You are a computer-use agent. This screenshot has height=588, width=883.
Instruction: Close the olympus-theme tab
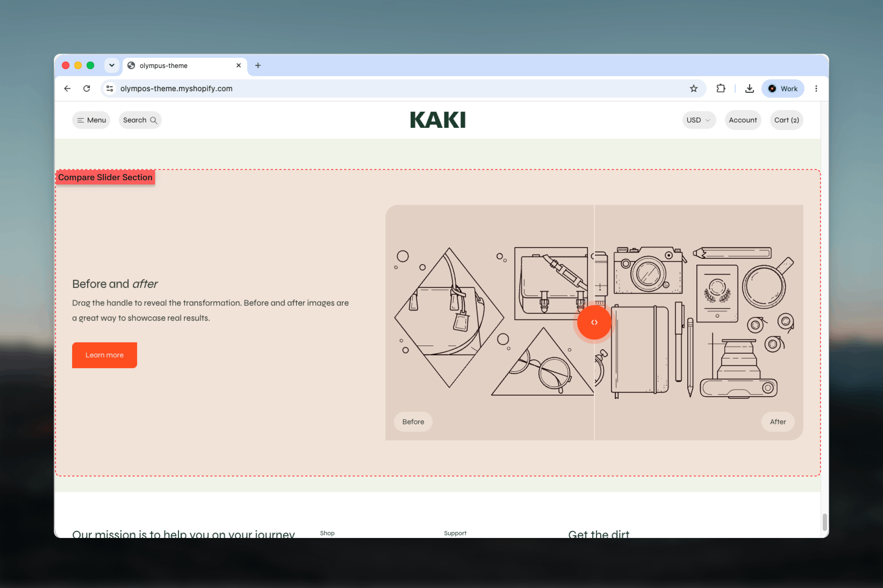click(239, 66)
